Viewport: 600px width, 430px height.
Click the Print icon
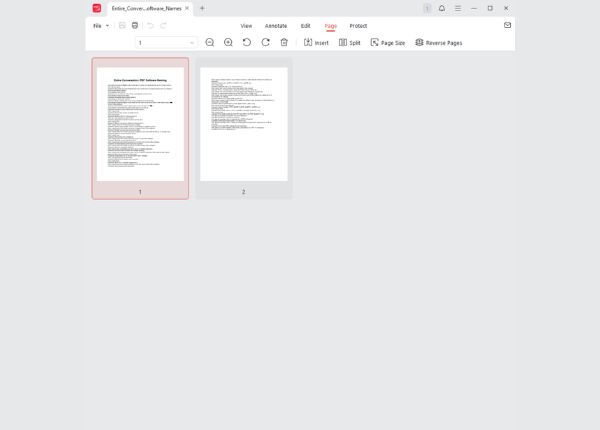coord(135,25)
